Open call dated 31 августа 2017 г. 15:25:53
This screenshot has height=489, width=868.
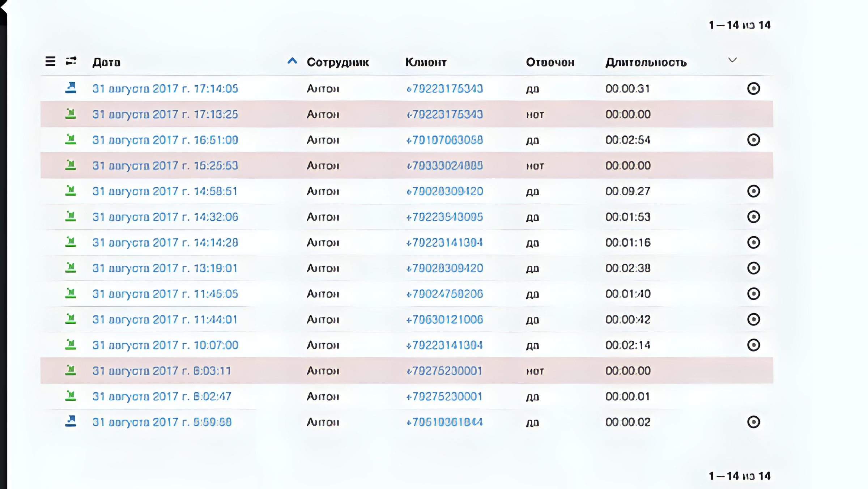tap(165, 166)
